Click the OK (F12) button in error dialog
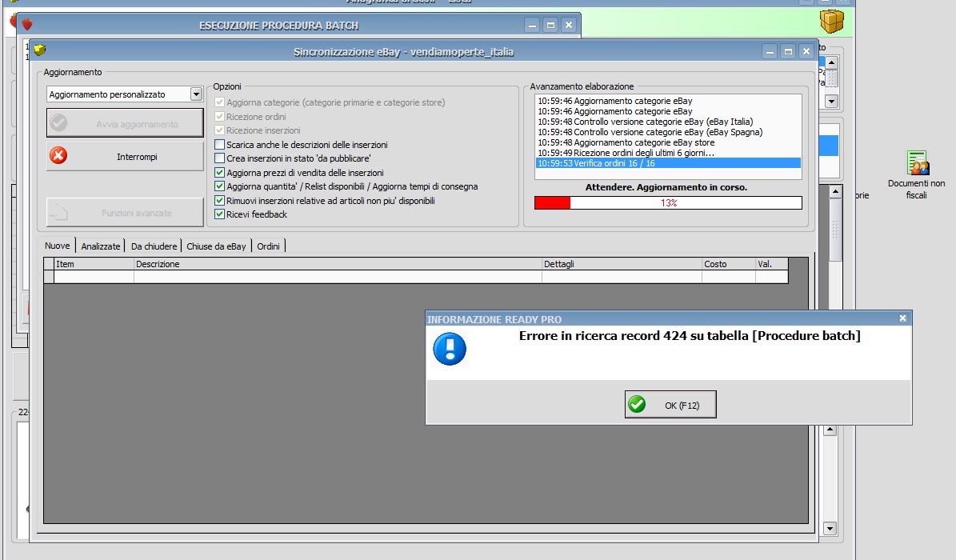Viewport: 956px width, 560px height. click(x=670, y=405)
